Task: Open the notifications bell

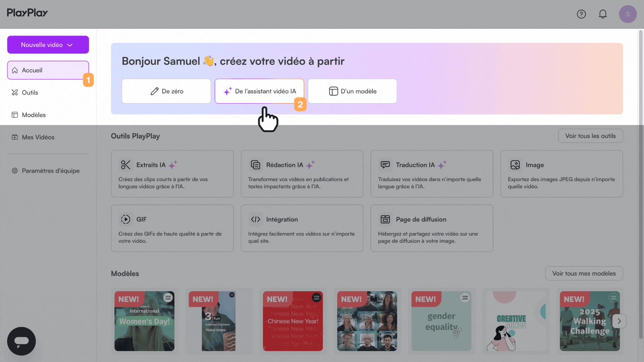Action: coord(603,14)
